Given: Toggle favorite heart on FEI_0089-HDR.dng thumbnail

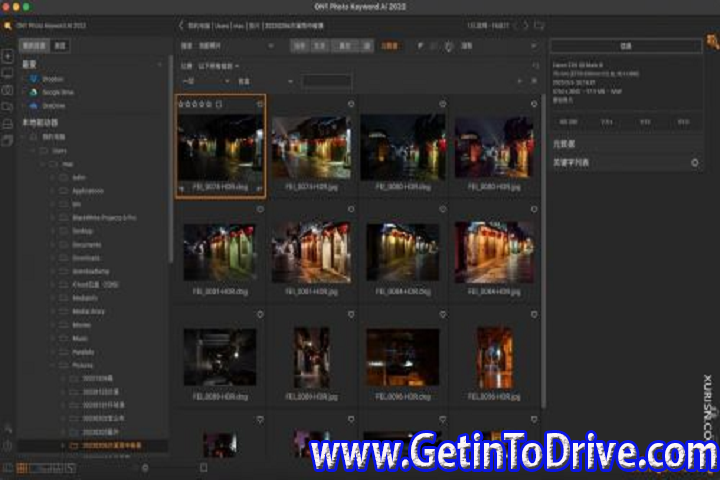Looking at the screenshot, I should 260,315.
